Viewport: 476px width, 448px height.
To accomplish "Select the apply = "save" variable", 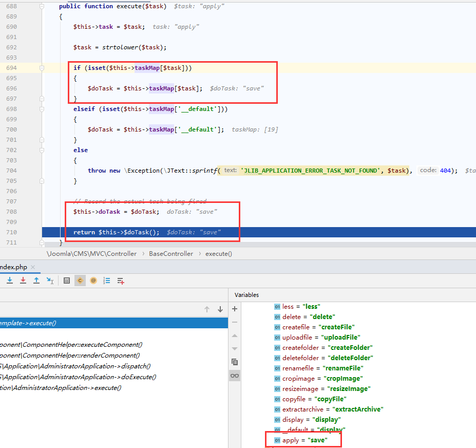I will pyautogui.click(x=301, y=440).
